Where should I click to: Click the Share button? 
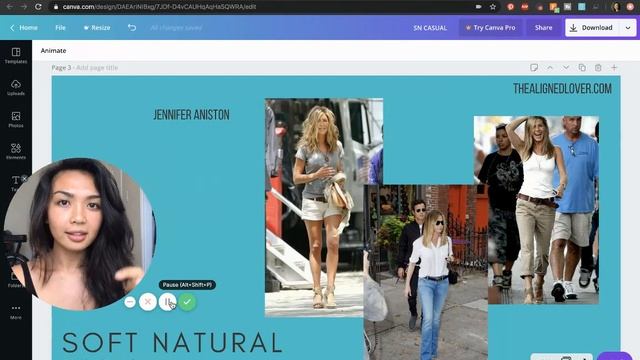click(x=543, y=27)
